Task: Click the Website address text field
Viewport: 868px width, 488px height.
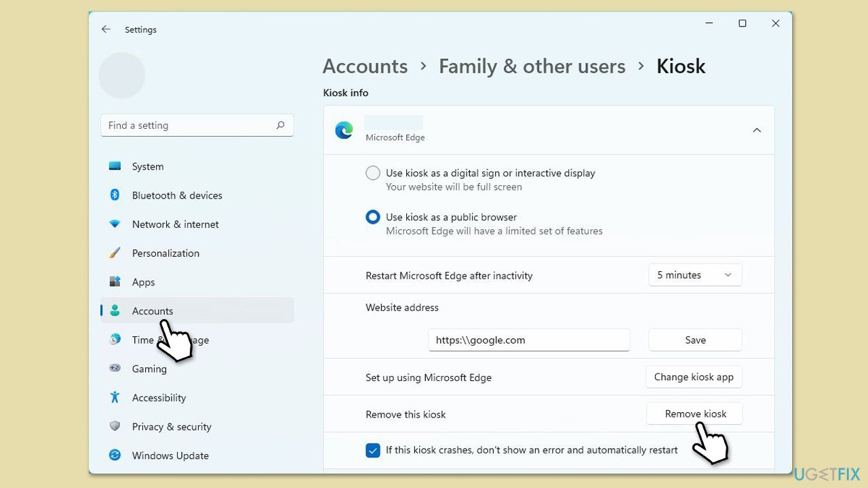Action: pos(528,340)
